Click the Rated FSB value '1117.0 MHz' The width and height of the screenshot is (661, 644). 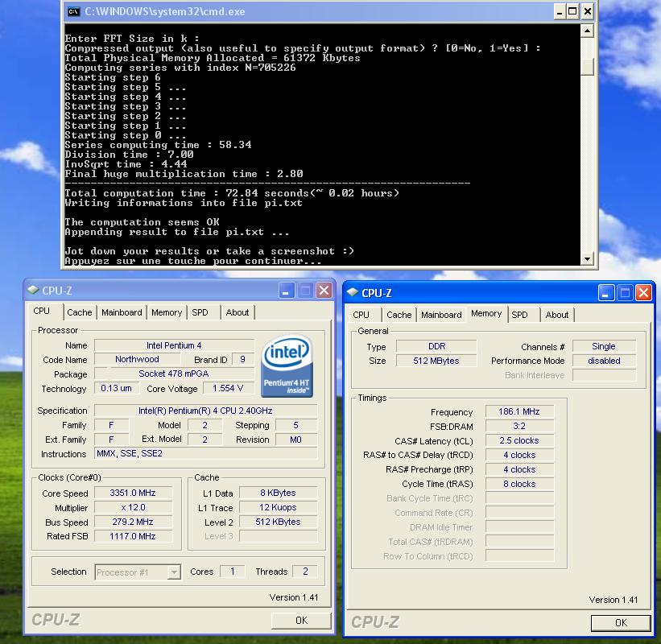[133, 536]
